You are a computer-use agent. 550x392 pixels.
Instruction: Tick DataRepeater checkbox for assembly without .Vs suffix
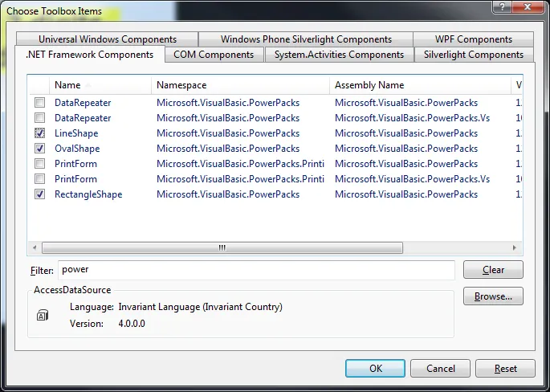[x=39, y=103]
